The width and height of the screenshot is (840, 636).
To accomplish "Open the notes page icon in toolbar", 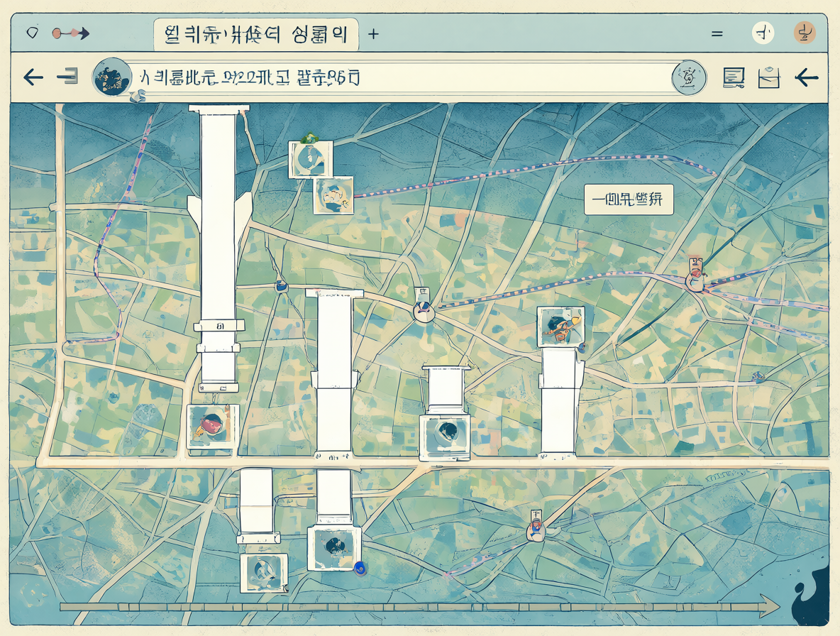I will (x=734, y=78).
